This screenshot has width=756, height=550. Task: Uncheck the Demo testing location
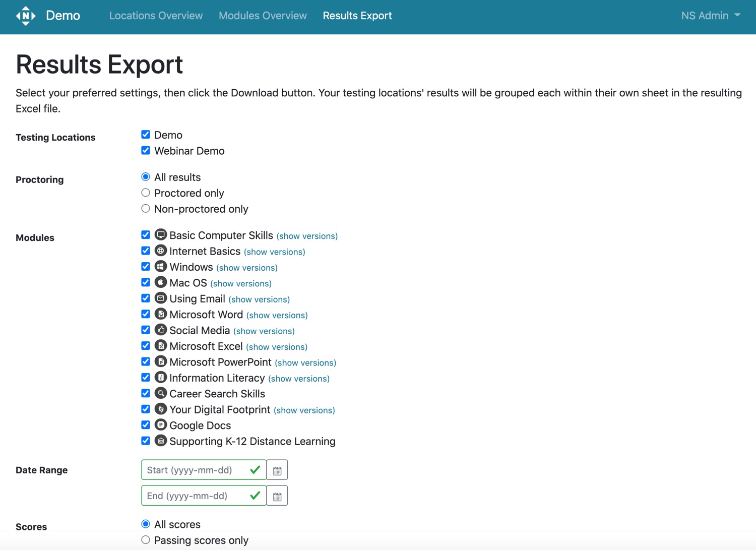point(146,135)
